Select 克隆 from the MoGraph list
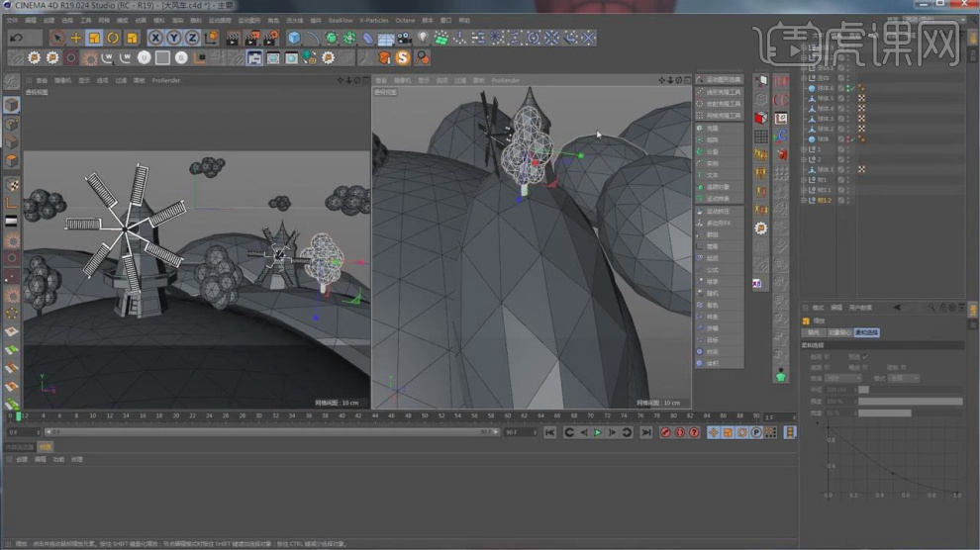Image resolution: width=980 pixels, height=550 pixels. point(713,129)
